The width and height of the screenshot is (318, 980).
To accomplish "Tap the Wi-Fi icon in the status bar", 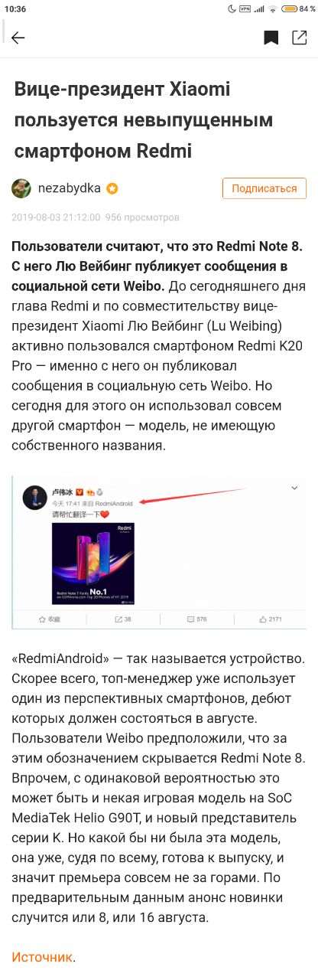I will click(x=273, y=8).
